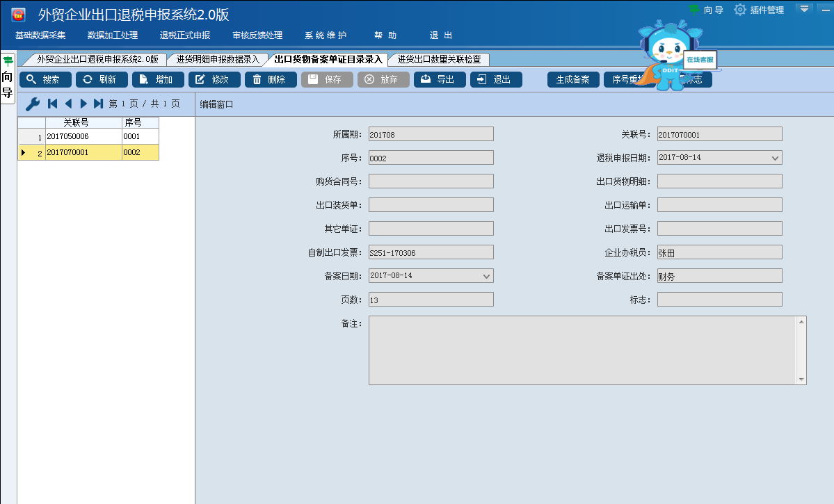Viewport: 834px width, 504px height.
Task: Open the top-right title bar dropdown arrow
Action: tap(804, 9)
